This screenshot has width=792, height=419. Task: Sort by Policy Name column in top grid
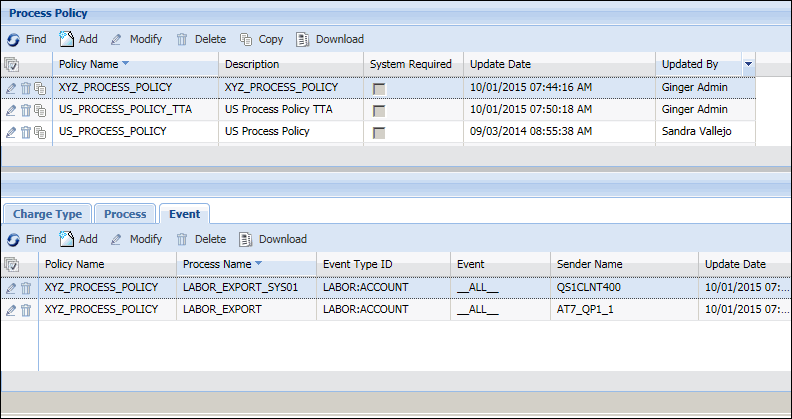point(95,64)
